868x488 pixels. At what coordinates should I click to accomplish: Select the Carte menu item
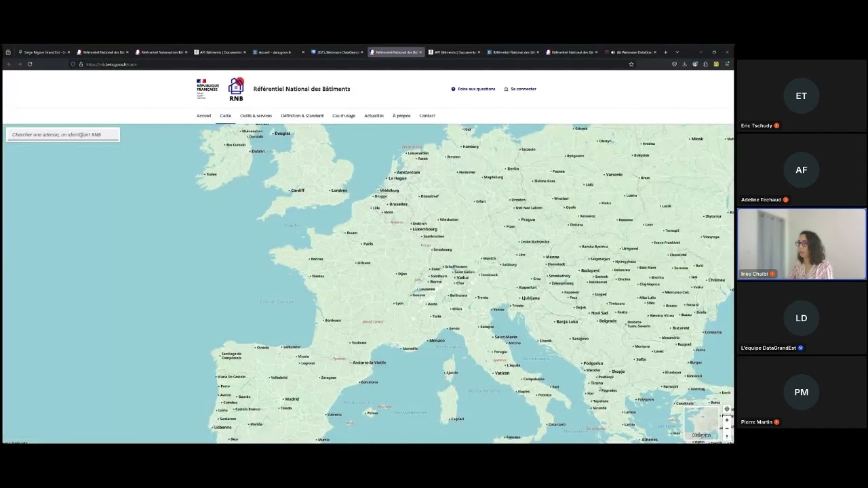pyautogui.click(x=225, y=116)
